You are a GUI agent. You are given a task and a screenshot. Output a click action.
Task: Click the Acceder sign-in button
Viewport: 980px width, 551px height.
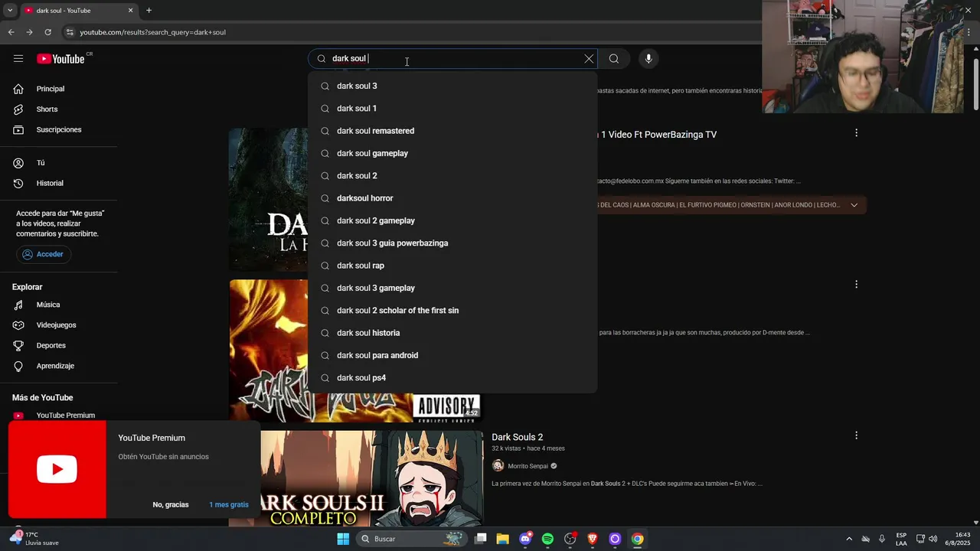click(x=44, y=254)
